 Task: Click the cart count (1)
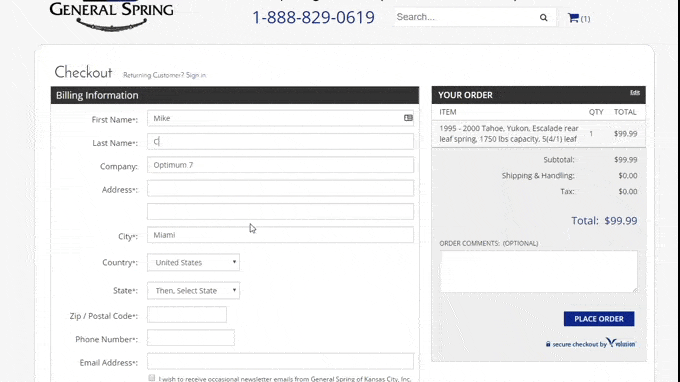(585, 19)
